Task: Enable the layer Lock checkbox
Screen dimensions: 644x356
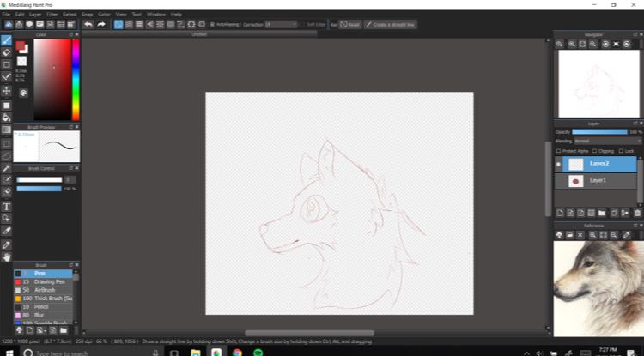Action: pyautogui.click(x=621, y=151)
